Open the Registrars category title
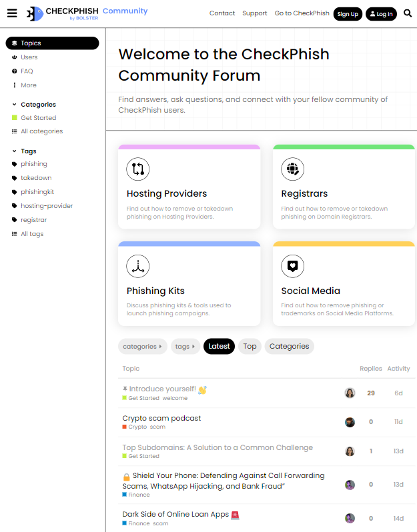Viewport: 417px width, 532px height. point(304,193)
